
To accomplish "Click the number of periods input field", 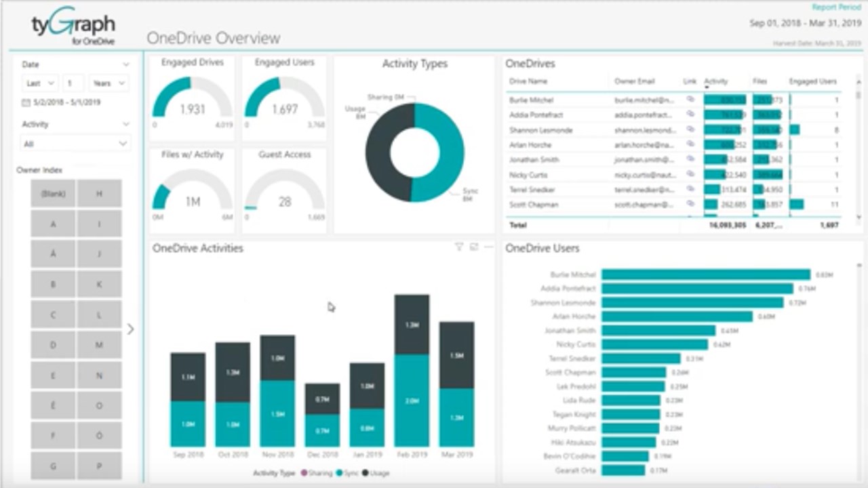I will [x=74, y=83].
